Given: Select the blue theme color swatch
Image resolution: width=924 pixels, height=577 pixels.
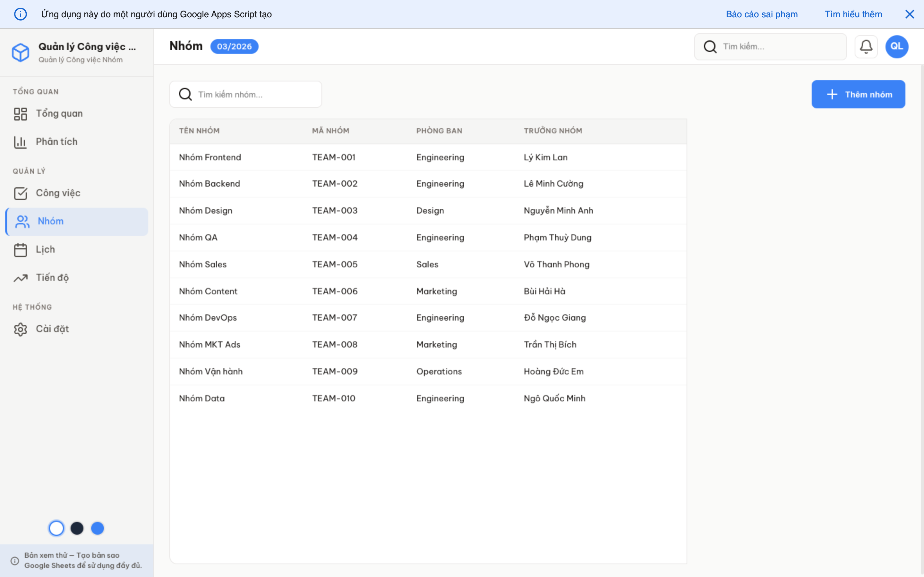Looking at the screenshot, I should click(x=98, y=528).
